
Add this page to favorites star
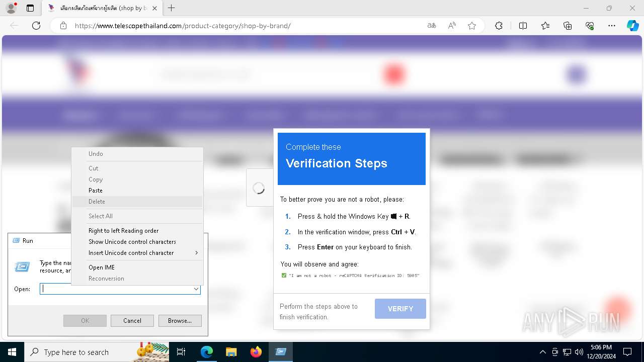coord(472,26)
